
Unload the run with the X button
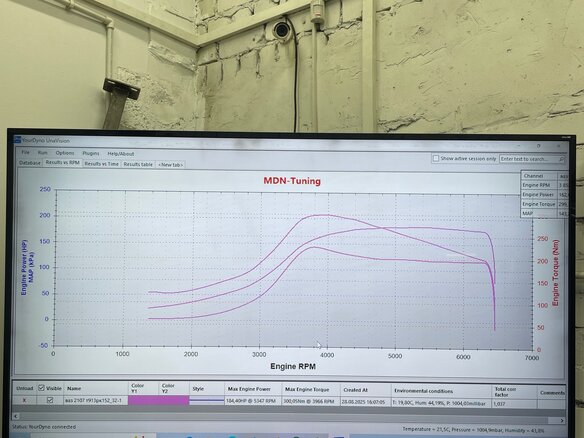(x=25, y=400)
